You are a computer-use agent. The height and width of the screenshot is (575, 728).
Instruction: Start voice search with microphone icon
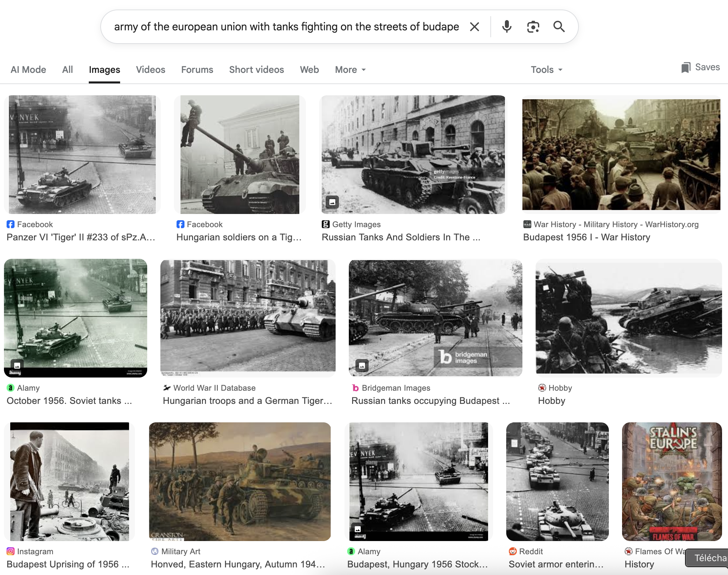(506, 27)
